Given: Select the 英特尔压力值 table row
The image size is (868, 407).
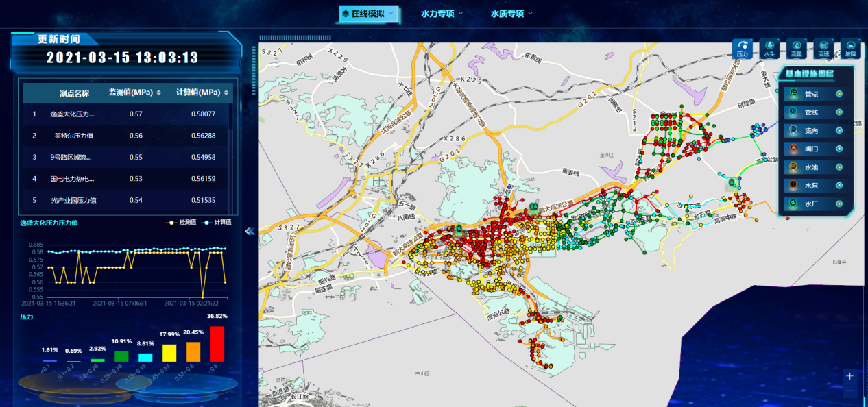Looking at the screenshot, I should [x=127, y=136].
